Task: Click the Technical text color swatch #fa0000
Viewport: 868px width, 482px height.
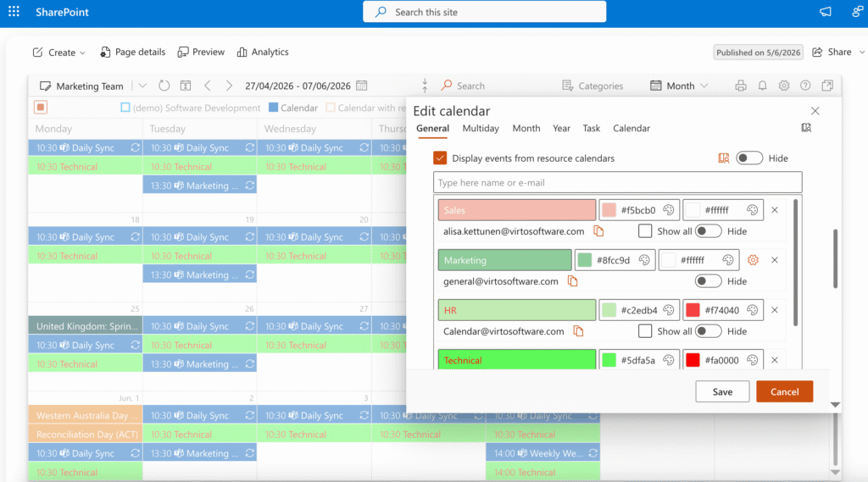Action: (693, 360)
